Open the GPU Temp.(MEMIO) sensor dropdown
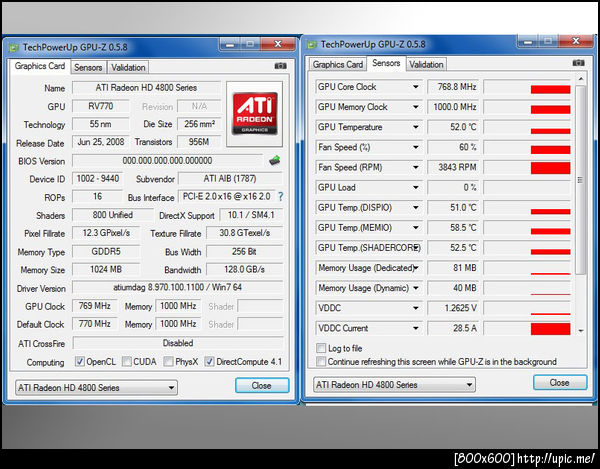 pyautogui.click(x=416, y=228)
